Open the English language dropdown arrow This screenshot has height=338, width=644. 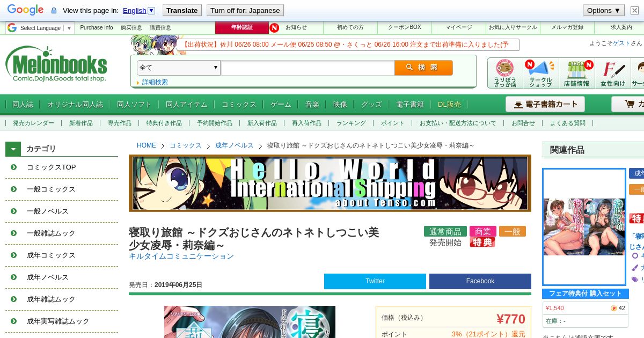point(151,10)
